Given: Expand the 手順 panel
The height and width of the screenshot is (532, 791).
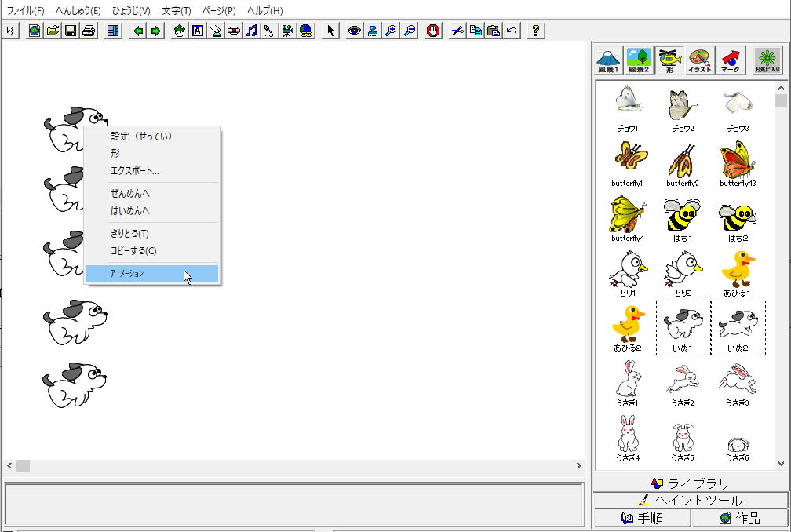Looking at the screenshot, I should tap(642, 518).
